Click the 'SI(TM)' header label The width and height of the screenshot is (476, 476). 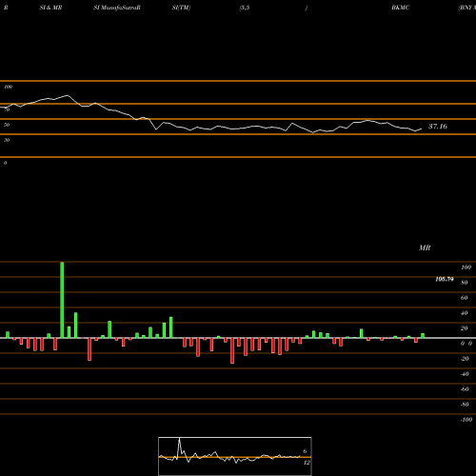click(181, 8)
